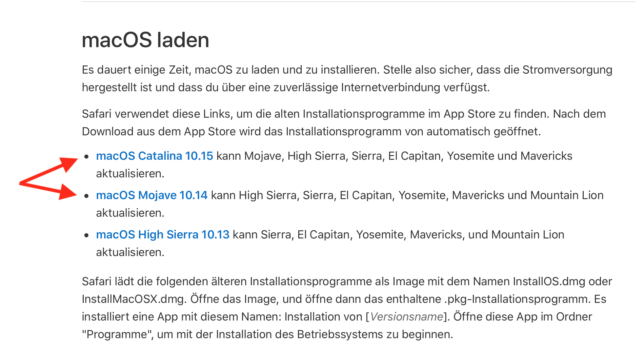This screenshot has width=644, height=348.
Task: Click the "macOS laden" heading
Action: tap(145, 40)
